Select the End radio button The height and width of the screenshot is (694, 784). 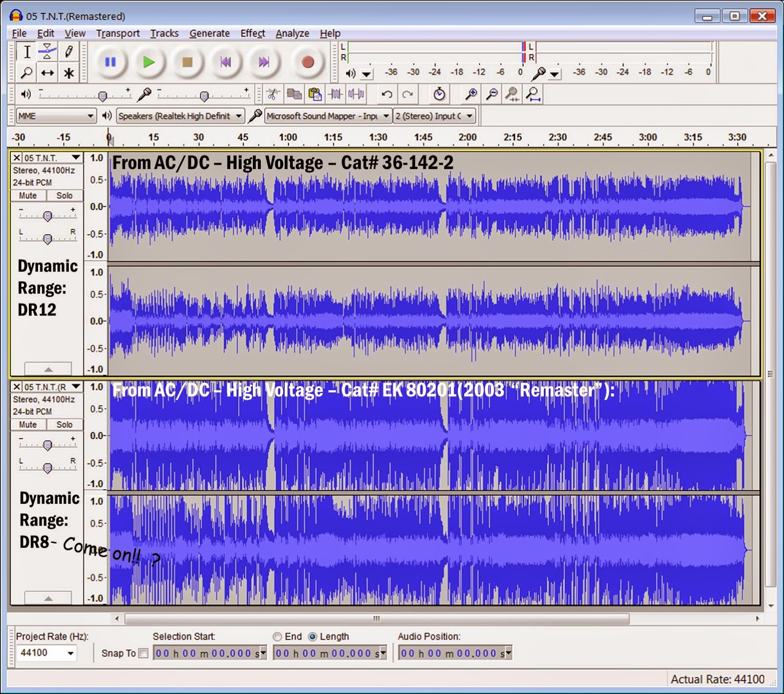point(277,637)
